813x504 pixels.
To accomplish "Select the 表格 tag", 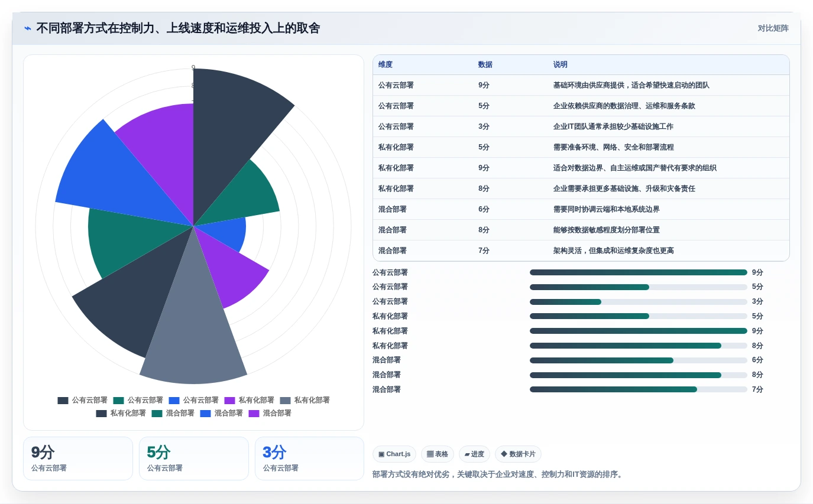I will [438, 454].
